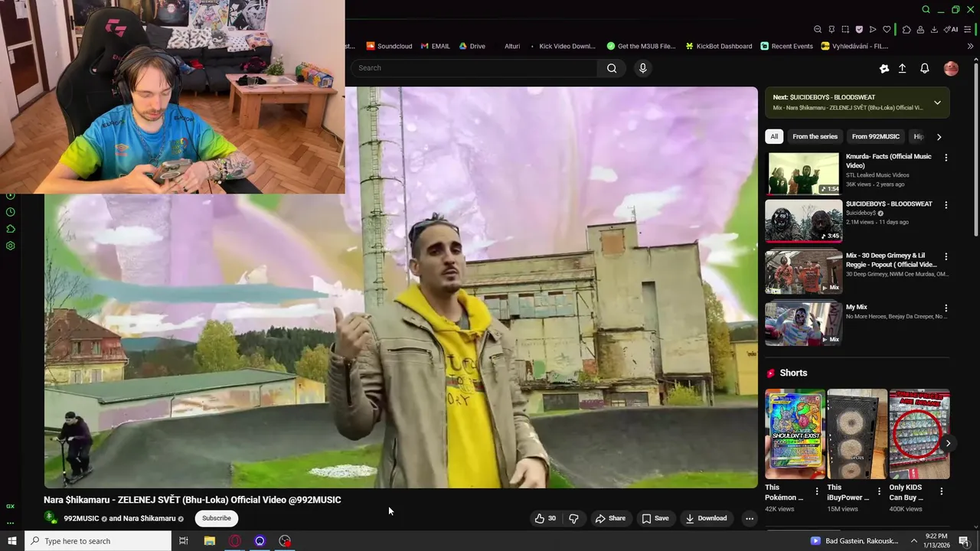980x551 pixels.
Task: Add page to bookmarks with heart icon
Action: click(x=887, y=29)
